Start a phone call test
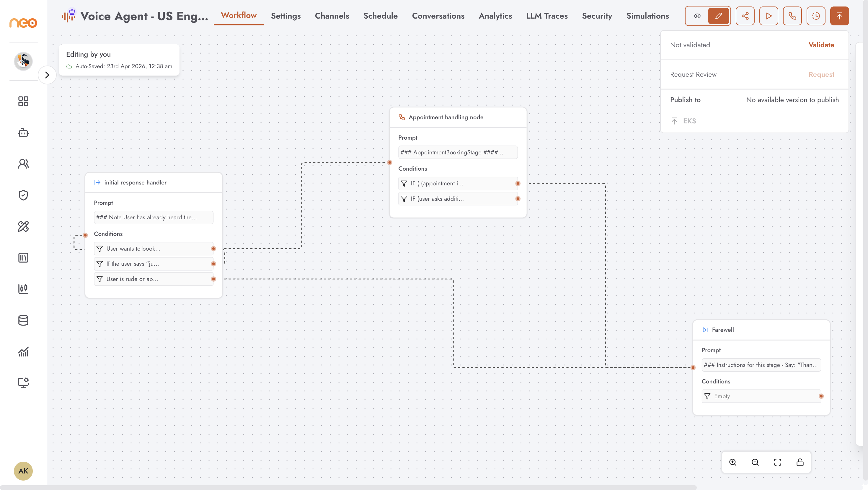This screenshot has width=868, height=490. click(x=792, y=16)
